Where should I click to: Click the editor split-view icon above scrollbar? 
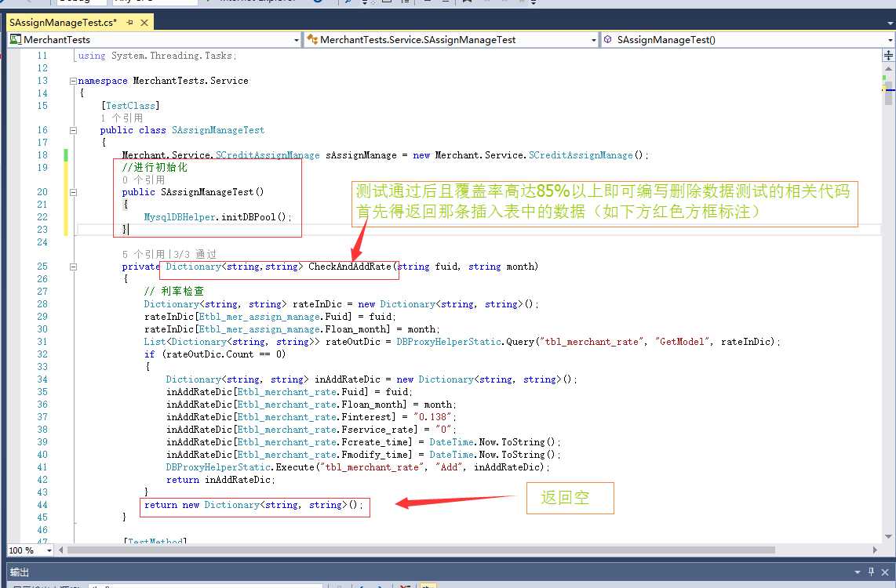pos(889,55)
